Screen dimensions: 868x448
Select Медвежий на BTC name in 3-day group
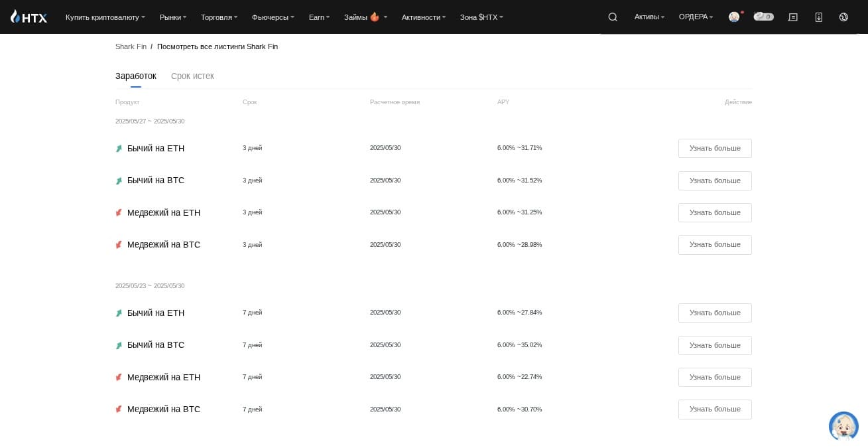[164, 245]
